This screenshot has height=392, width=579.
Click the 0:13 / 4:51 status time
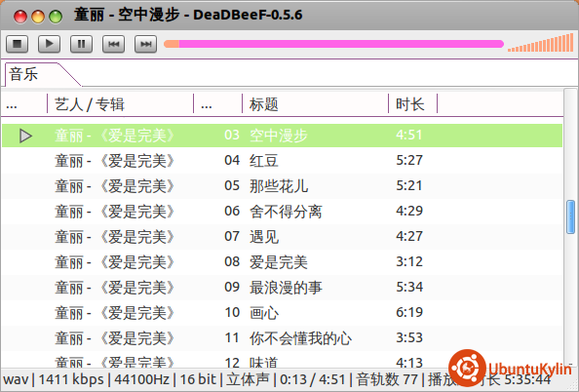(x=312, y=379)
